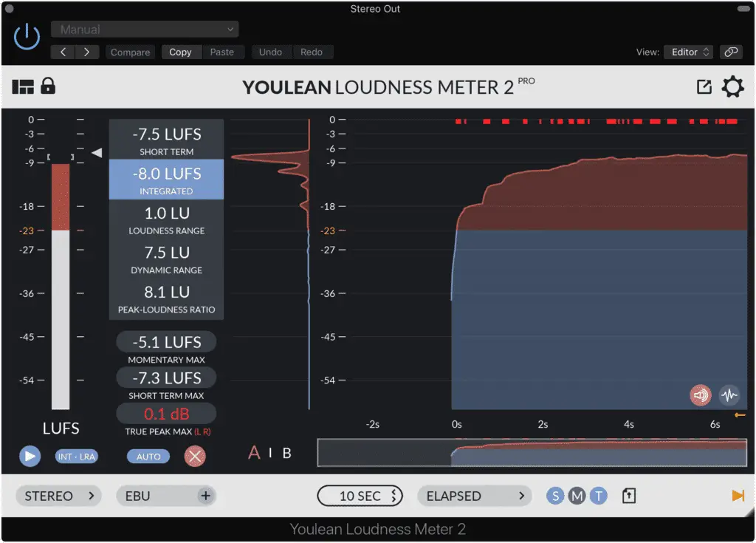Open the layout view selector icon
The image size is (756, 543).
point(23,87)
